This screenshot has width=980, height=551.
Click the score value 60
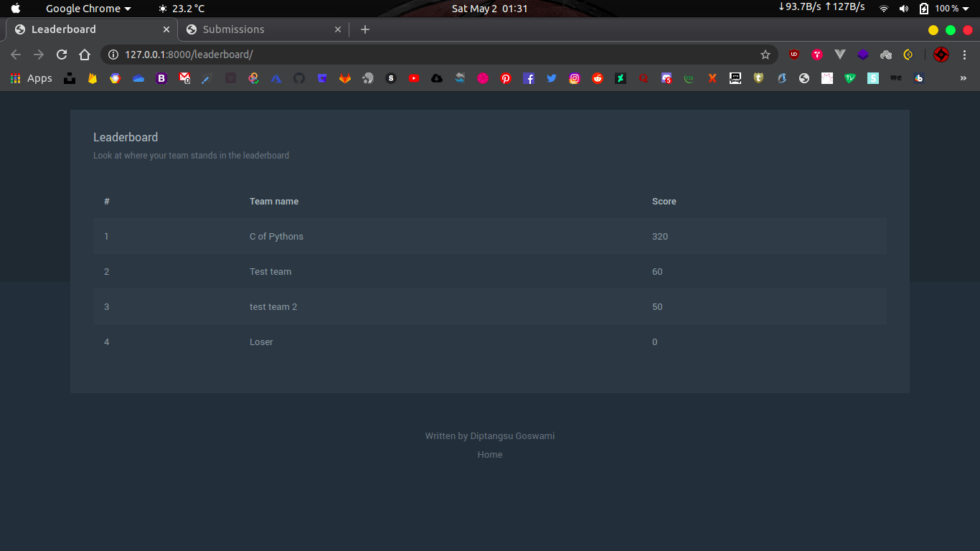pos(657,272)
